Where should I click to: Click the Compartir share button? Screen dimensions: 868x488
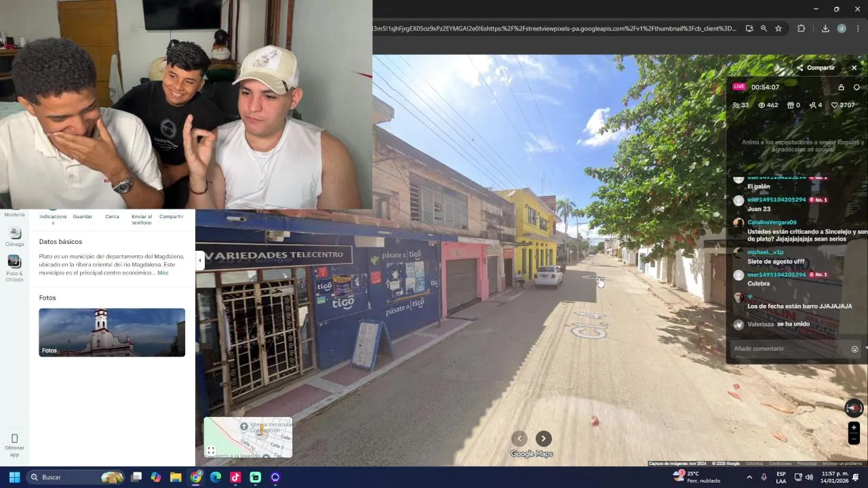click(x=816, y=68)
